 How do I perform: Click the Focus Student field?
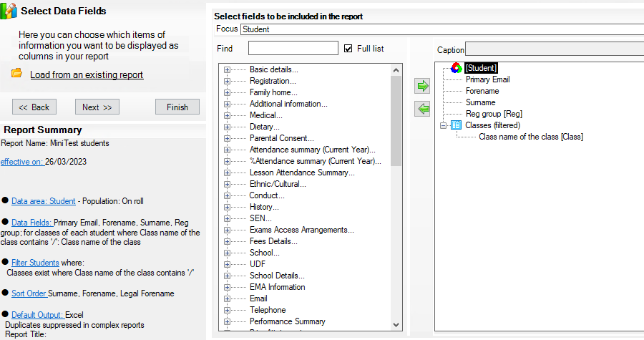(442, 29)
